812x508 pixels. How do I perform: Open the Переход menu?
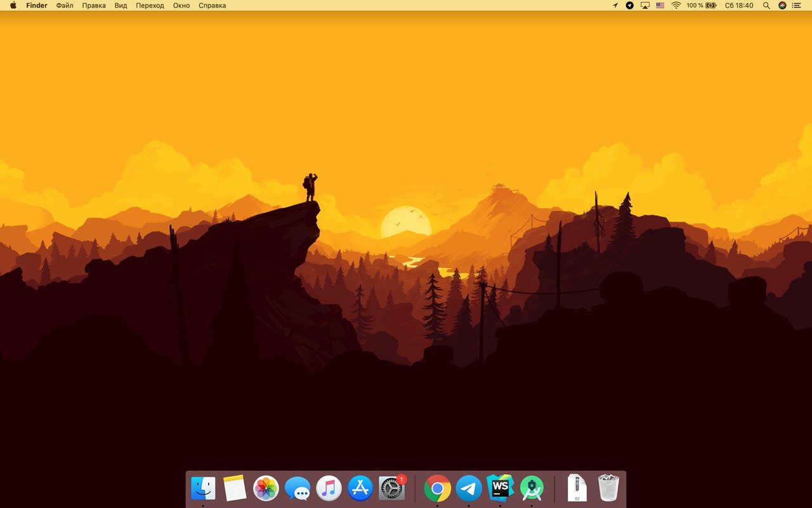tap(150, 5)
